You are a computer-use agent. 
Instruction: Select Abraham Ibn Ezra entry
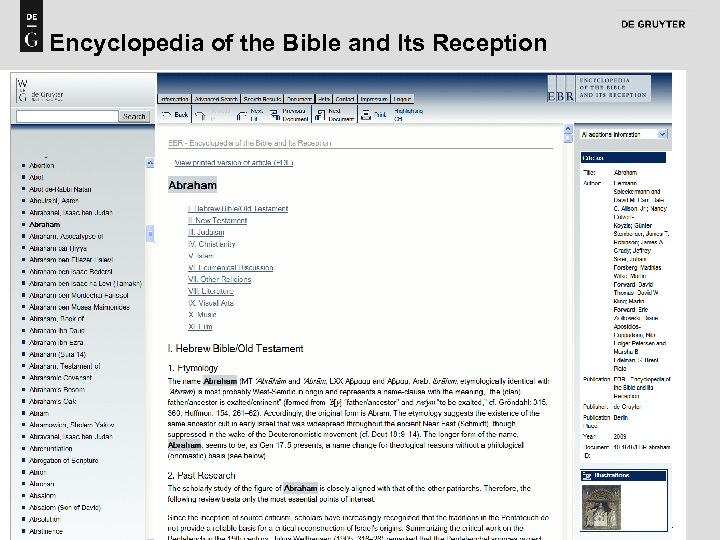56,343
